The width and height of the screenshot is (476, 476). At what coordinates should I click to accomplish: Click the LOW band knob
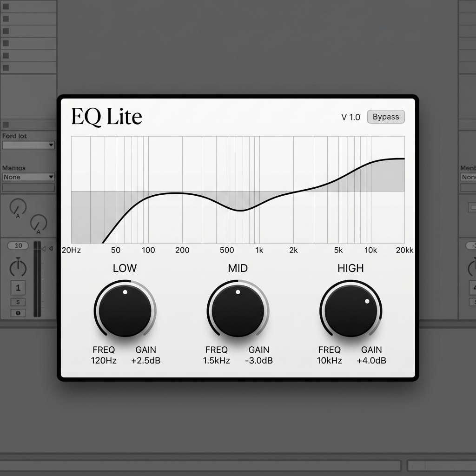[125, 311]
